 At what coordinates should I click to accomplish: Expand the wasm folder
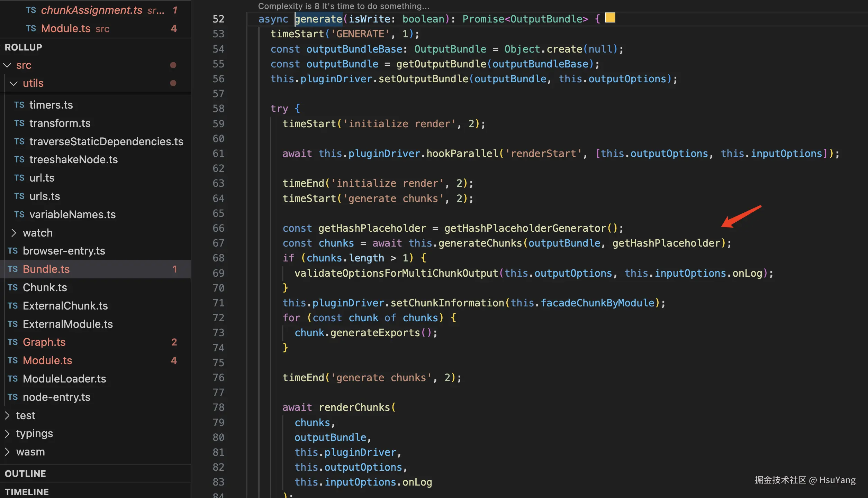coord(7,452)
